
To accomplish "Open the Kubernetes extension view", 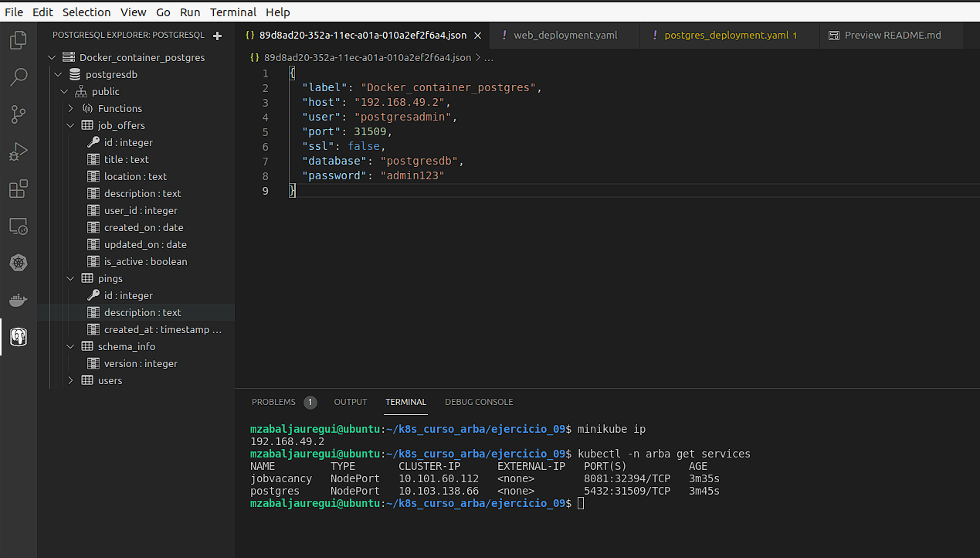I will click(x=18, y=263).
